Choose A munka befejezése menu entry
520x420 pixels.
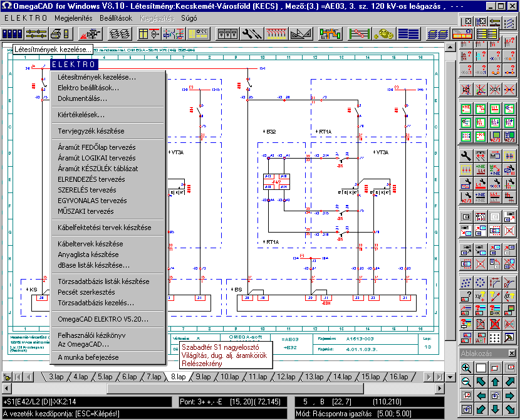coord(88,357)
